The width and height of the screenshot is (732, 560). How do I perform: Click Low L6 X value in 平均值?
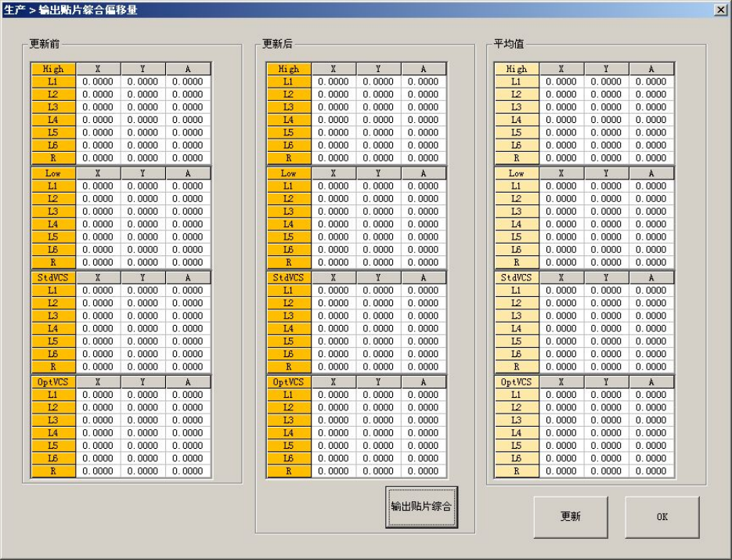(561, 250)
